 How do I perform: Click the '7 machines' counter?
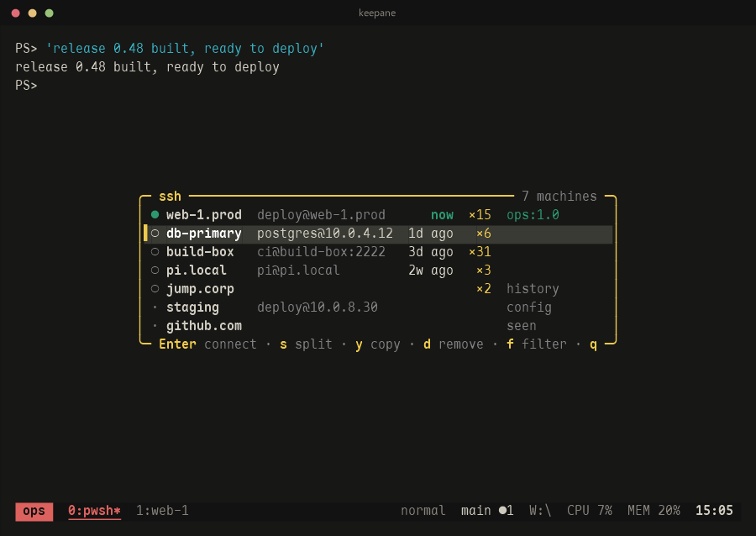tap(559, 197)
